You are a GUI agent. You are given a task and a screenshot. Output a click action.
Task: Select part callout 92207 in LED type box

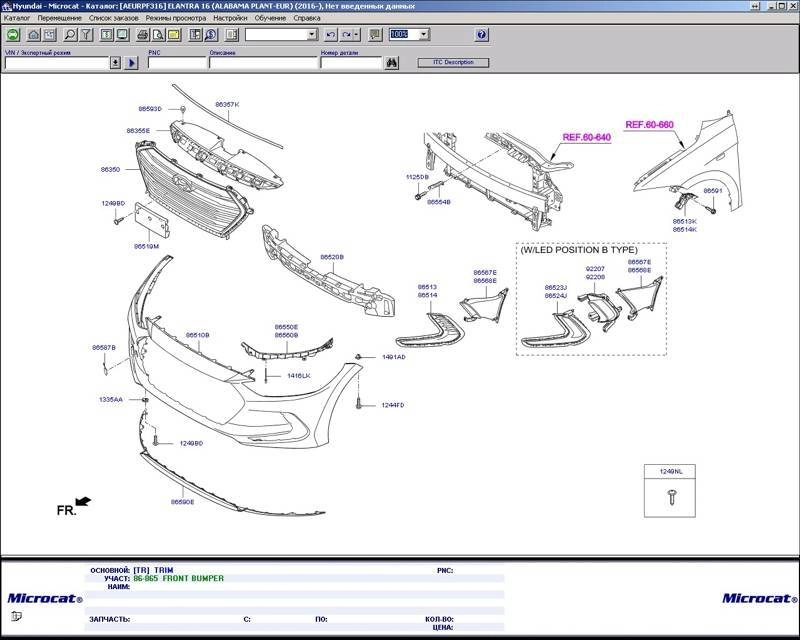pos(595,269)
